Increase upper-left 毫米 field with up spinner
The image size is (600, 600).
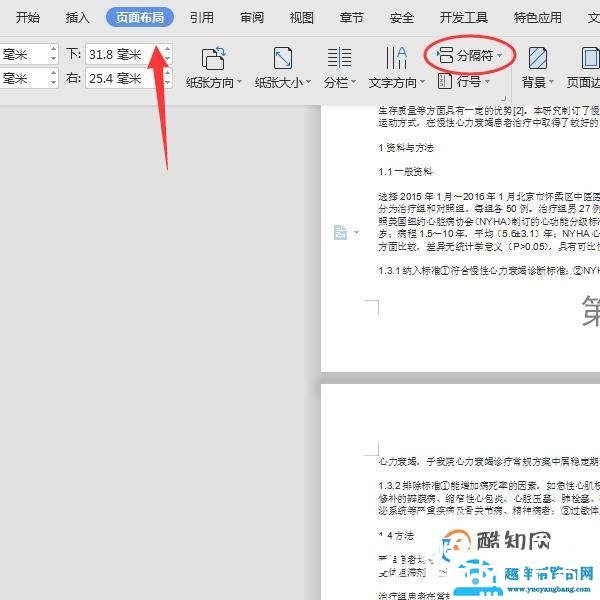coord(54,49)
